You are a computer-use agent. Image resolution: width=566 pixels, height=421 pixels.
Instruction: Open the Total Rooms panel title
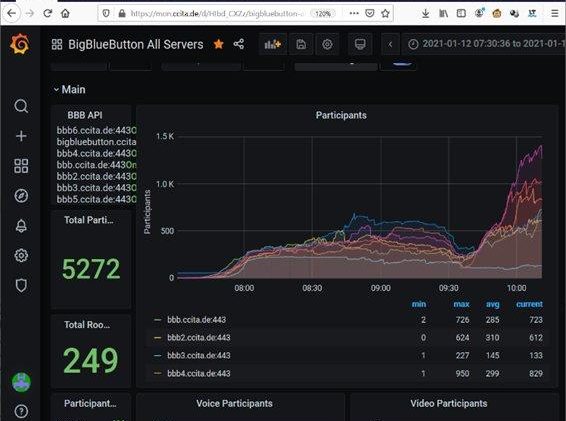point(87,325)
